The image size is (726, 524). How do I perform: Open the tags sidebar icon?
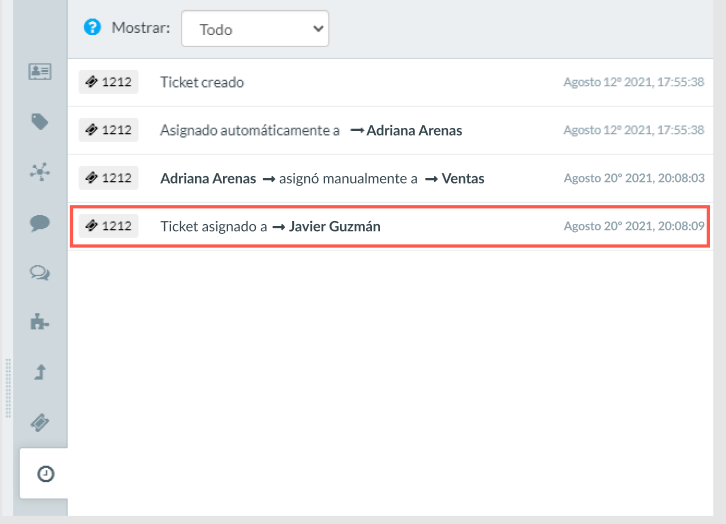40,122
